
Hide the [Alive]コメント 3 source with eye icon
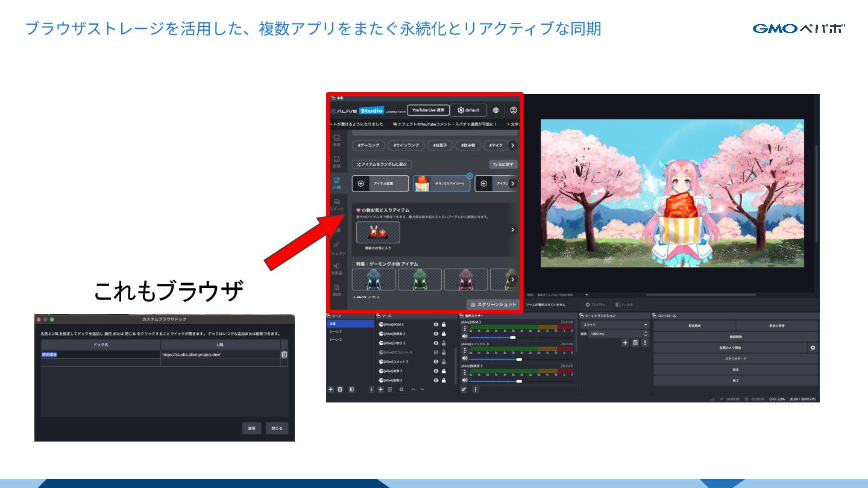pyautogui.click(x=436, y=361)
